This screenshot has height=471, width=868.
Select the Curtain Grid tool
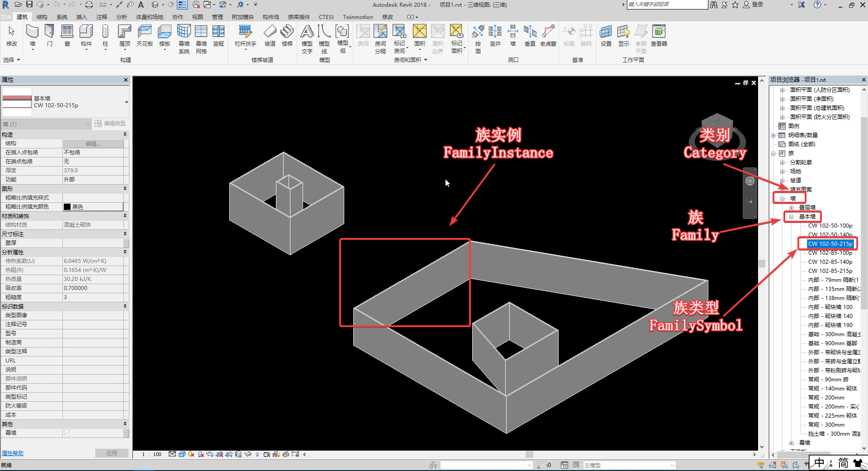(201, 39)
